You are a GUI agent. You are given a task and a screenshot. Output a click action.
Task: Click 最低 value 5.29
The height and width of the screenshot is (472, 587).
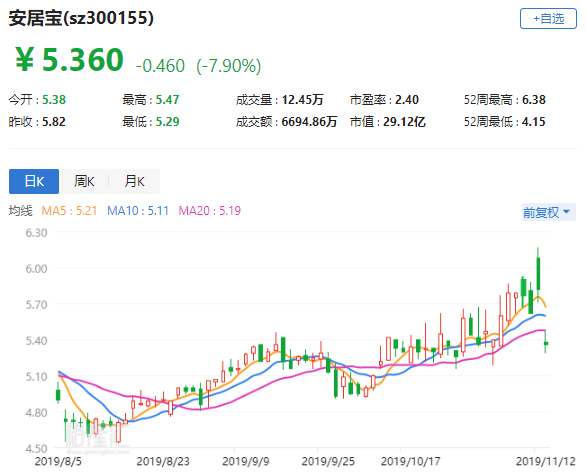coord(167,122)
